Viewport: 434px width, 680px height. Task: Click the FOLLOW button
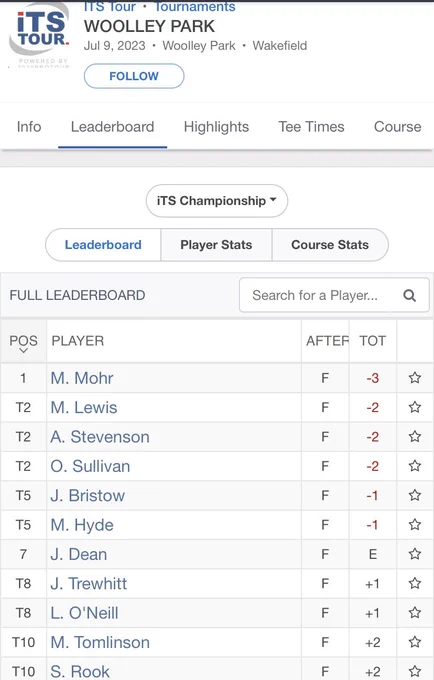click(x=134, y=76)
